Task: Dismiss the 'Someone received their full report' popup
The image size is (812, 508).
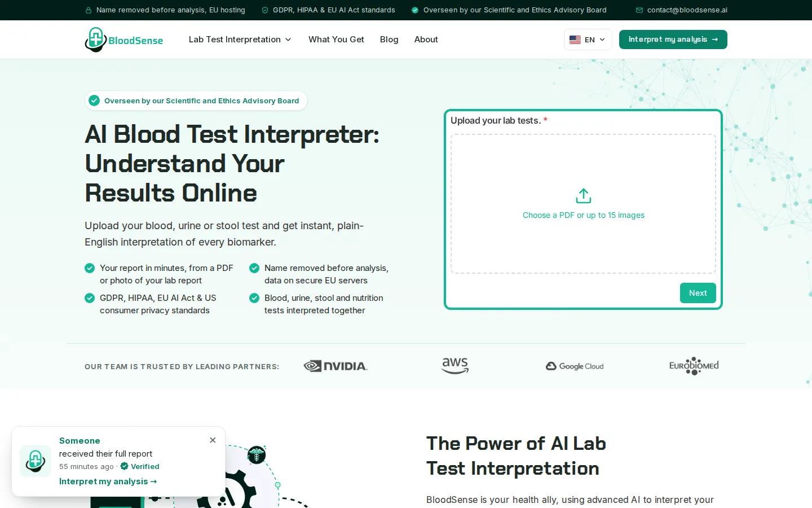Action: tap(213, 440)
